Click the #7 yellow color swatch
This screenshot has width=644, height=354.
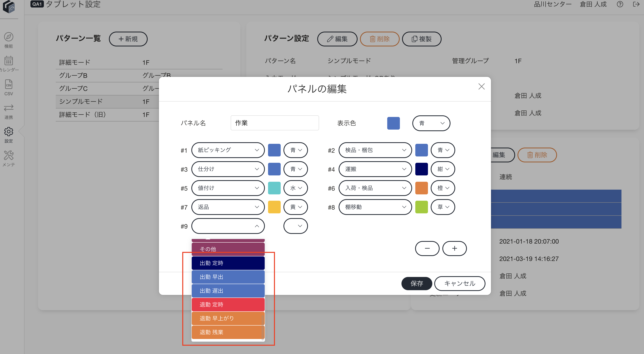coord(274,207)
